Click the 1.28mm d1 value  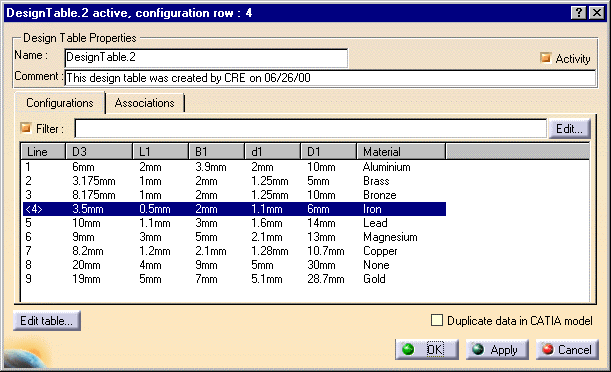pyautogui.click(x=270, y=251)
